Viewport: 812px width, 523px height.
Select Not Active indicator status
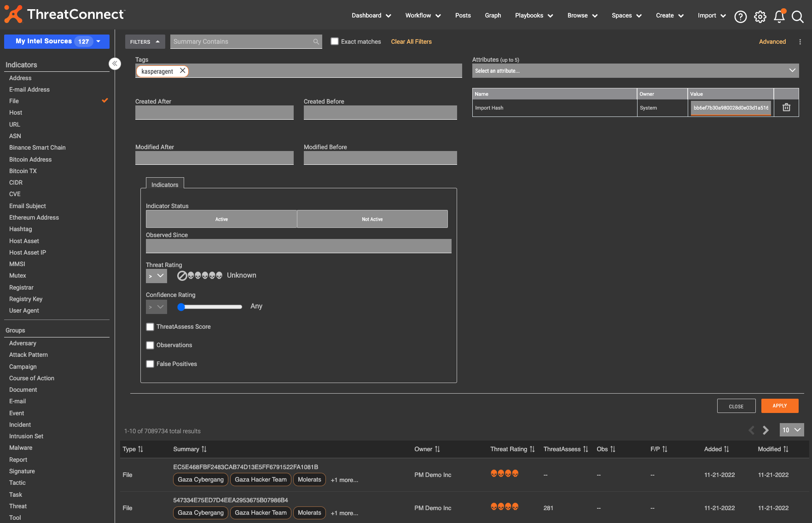(372, 219)
